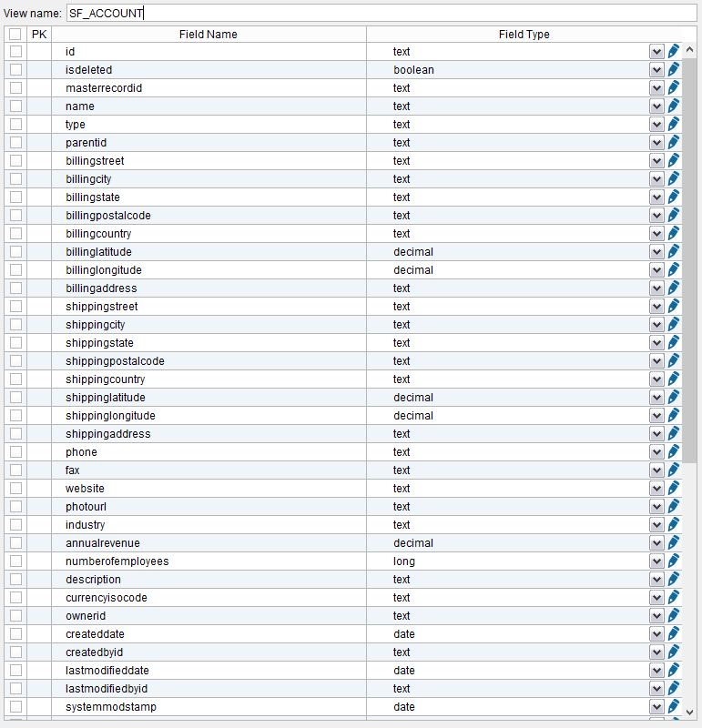Click pencil icon for website field

pos(673,488)
